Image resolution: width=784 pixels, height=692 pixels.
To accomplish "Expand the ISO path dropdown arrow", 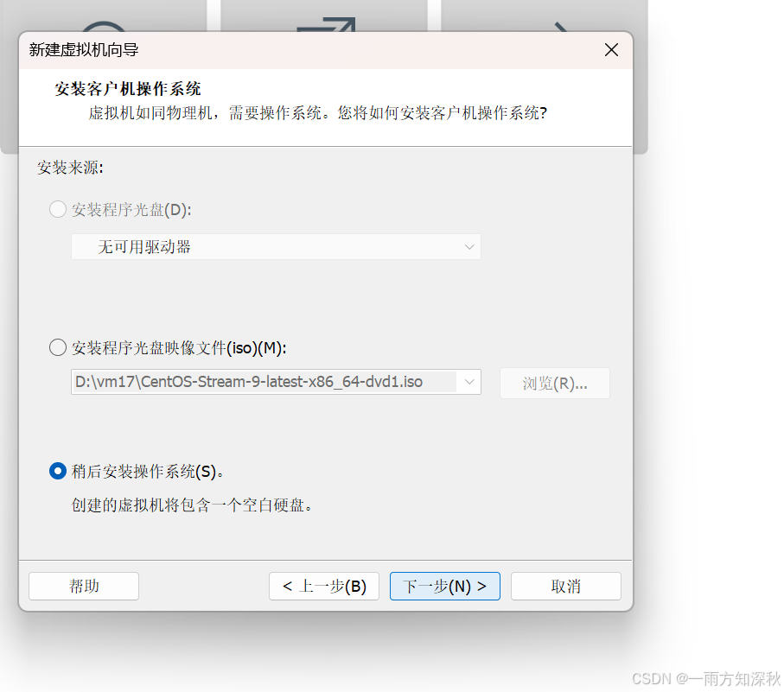I will pos(469,382).
